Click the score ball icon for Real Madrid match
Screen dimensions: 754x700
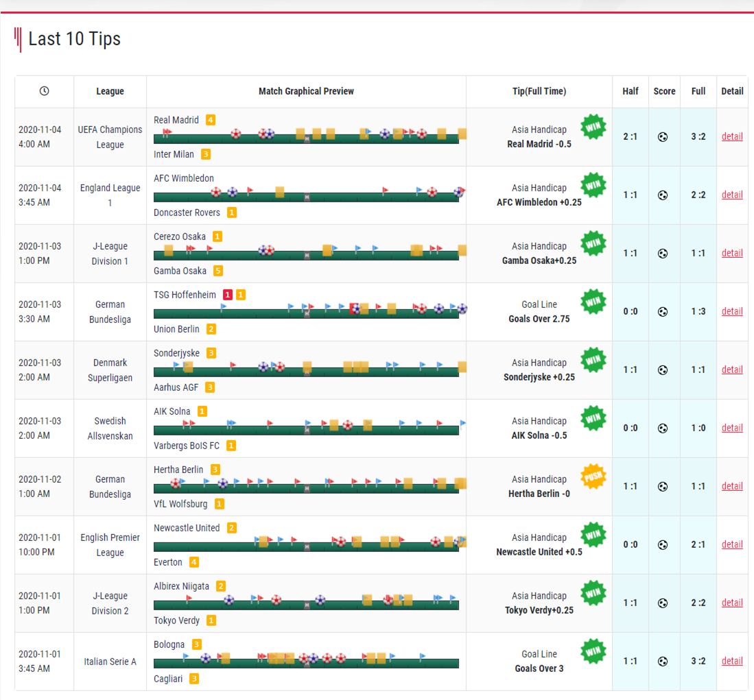pos(663,137)
